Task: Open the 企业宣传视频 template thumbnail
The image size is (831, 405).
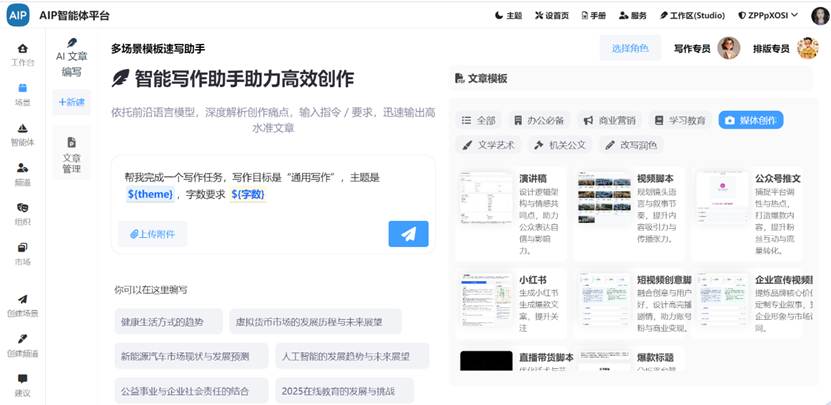Action: tap(722, 300)
